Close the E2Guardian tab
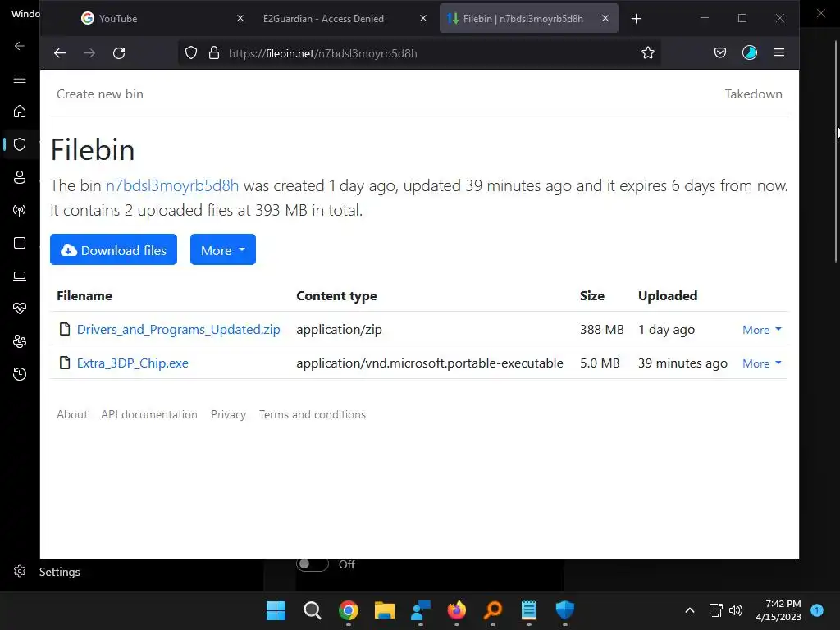This screenshot has width=840, height=630. [423, 19]
